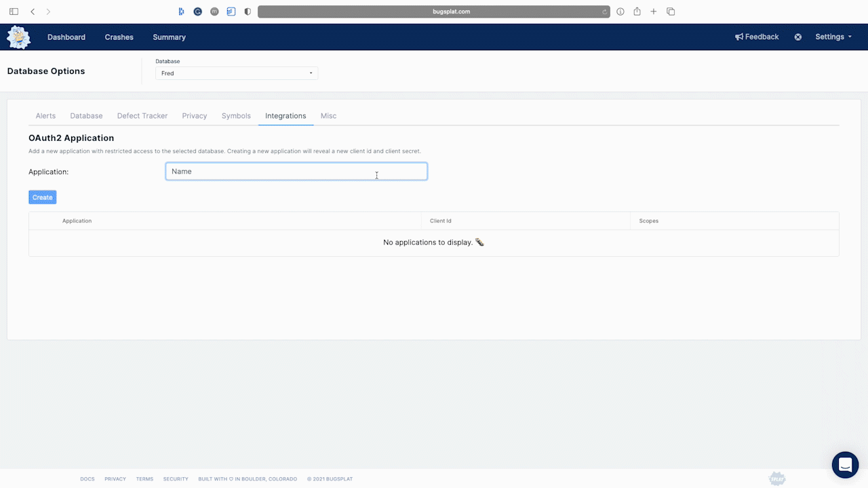Open the DOCS footer link
The width and height of the screenshot is (868, 488).
point(87,479)
